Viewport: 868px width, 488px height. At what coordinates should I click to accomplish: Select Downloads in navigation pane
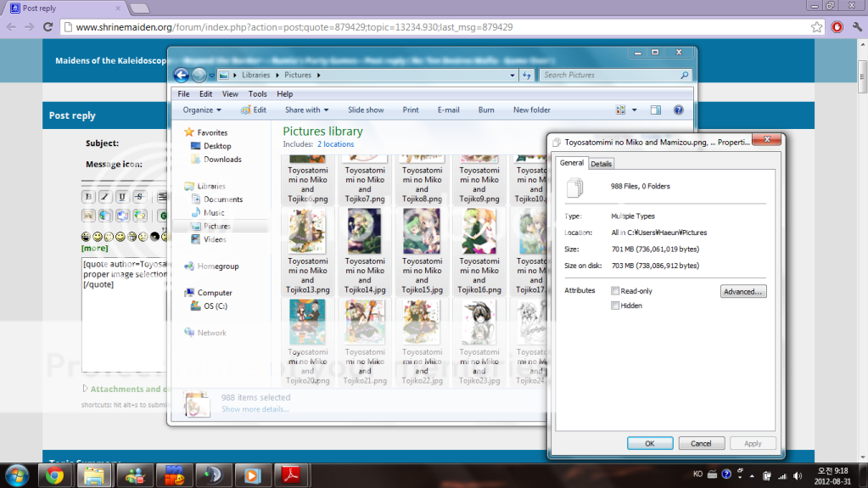coord(222,159)
